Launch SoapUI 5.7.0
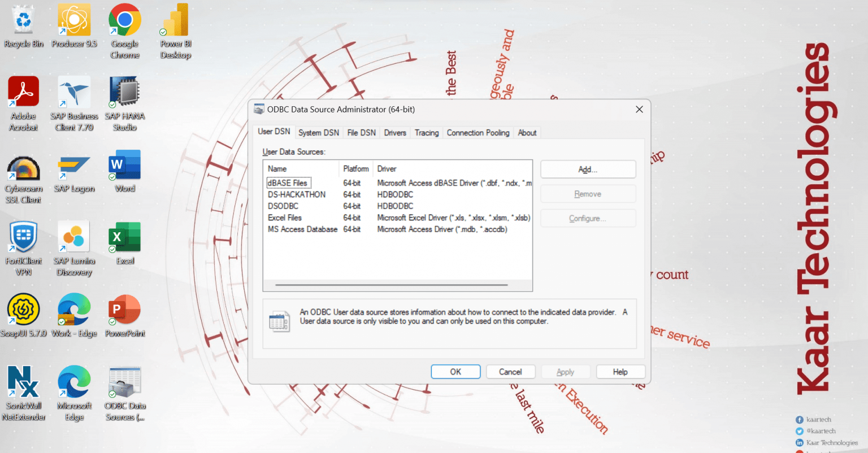 coord(24,309)
